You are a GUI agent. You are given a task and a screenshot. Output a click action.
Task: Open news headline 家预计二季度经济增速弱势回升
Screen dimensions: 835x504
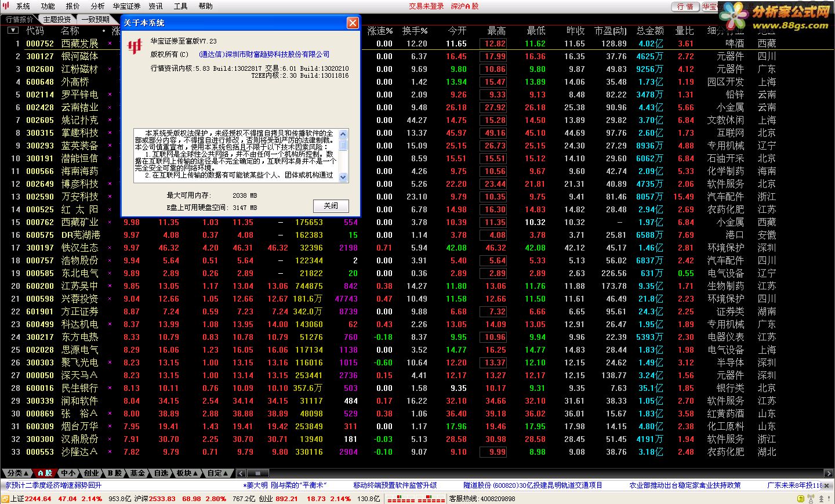pyautogui.click(x=53, y=485)
